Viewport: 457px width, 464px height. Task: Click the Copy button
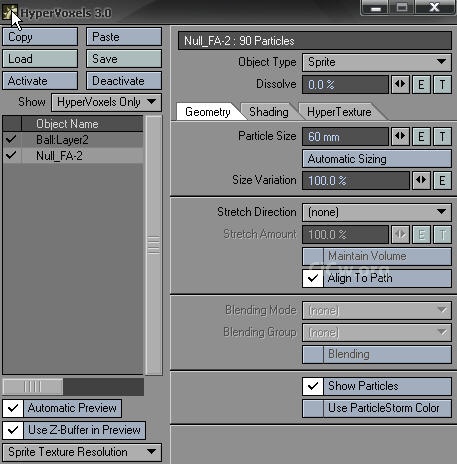pyautogui.click(x=40, y=37)
